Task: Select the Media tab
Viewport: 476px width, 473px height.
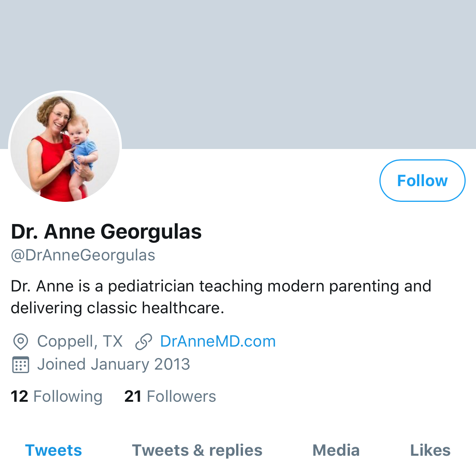Action: click(336, 450)
